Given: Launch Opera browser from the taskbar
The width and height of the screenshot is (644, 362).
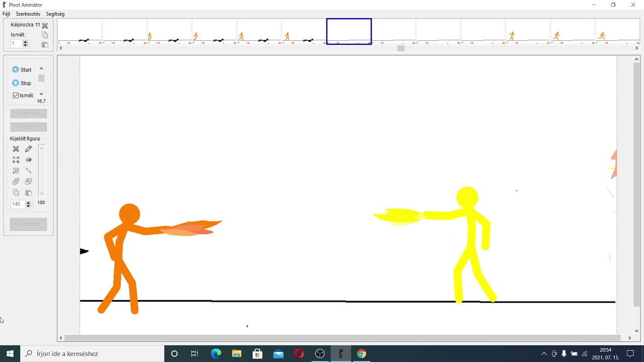Looking at the screenshot, I should (x=299, y=353).
